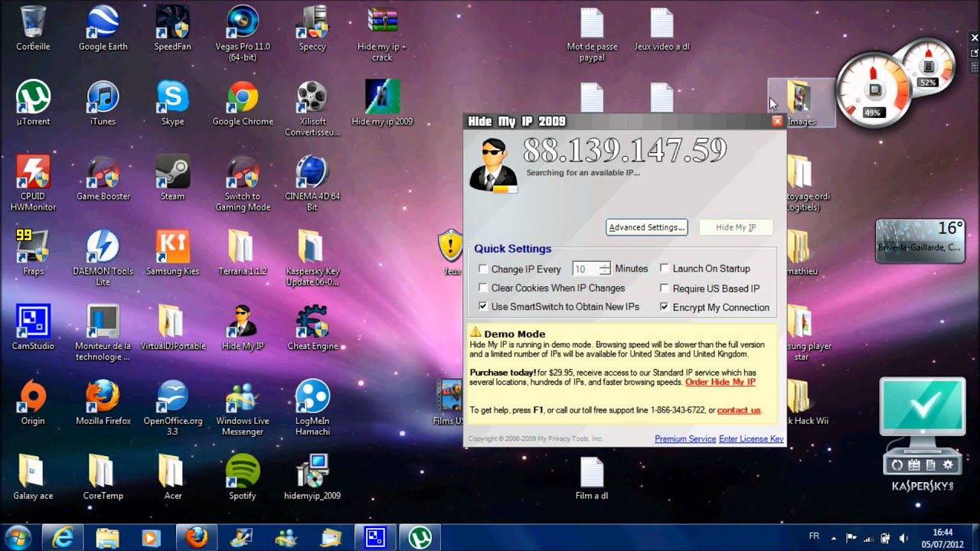Viewport: 980px width, 551px height.
Task: Click the 'Enter License Key' link
Action: pyautogui.click(x=751, y=439)
